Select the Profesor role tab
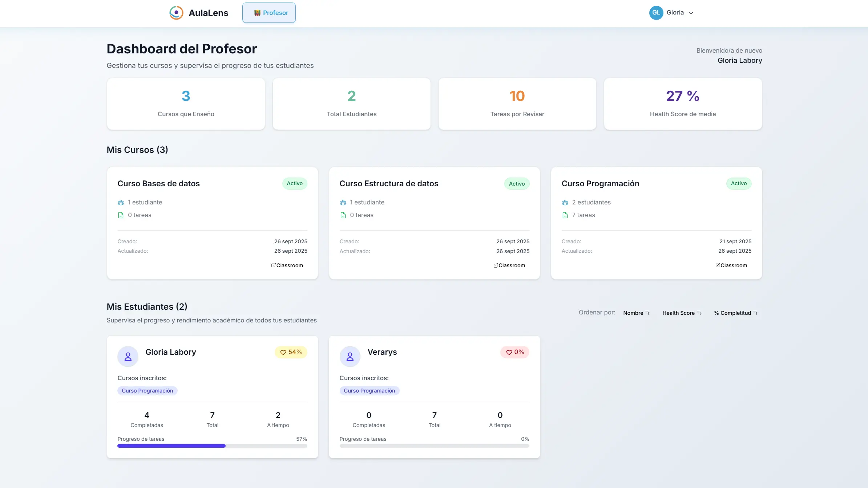Viewport: 868px width, 488px height. (x=269, y=13)
